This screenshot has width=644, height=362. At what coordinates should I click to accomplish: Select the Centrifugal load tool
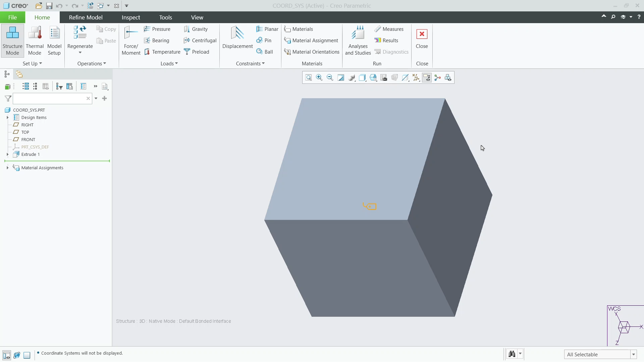coord(200,41)
